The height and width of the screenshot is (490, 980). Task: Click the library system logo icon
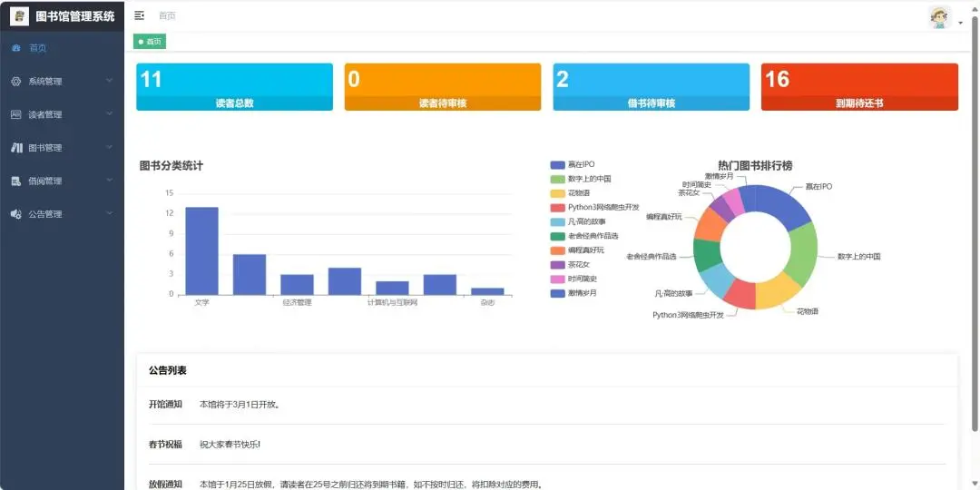[x=19, y=16]
